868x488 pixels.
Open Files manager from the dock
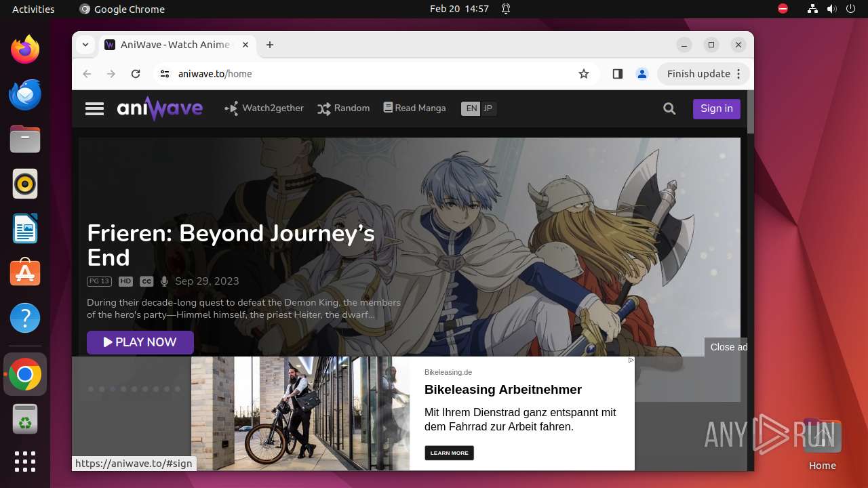[x=25, y=139]
